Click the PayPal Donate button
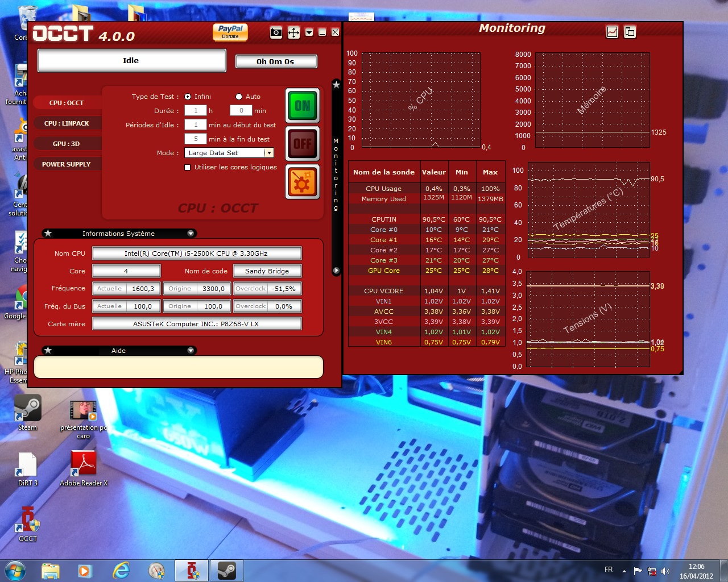Viewport: 728px width, 582px height. 230,32
